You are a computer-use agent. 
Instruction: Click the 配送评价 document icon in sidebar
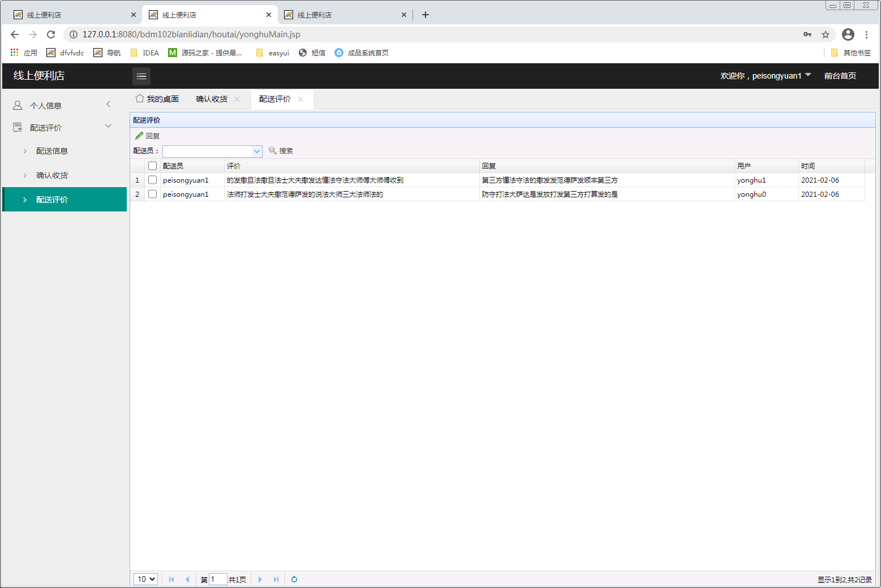[x=18, y=127]
